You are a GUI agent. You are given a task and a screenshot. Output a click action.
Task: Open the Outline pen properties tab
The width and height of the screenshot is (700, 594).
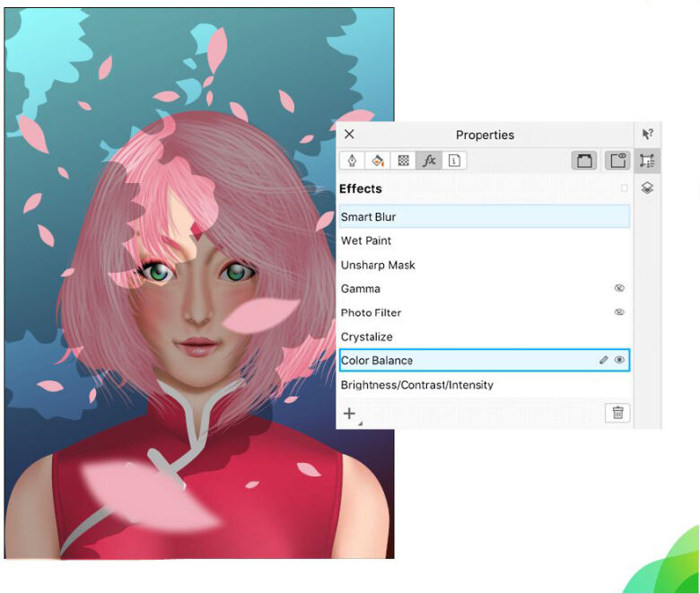click(x=353, y=162)
